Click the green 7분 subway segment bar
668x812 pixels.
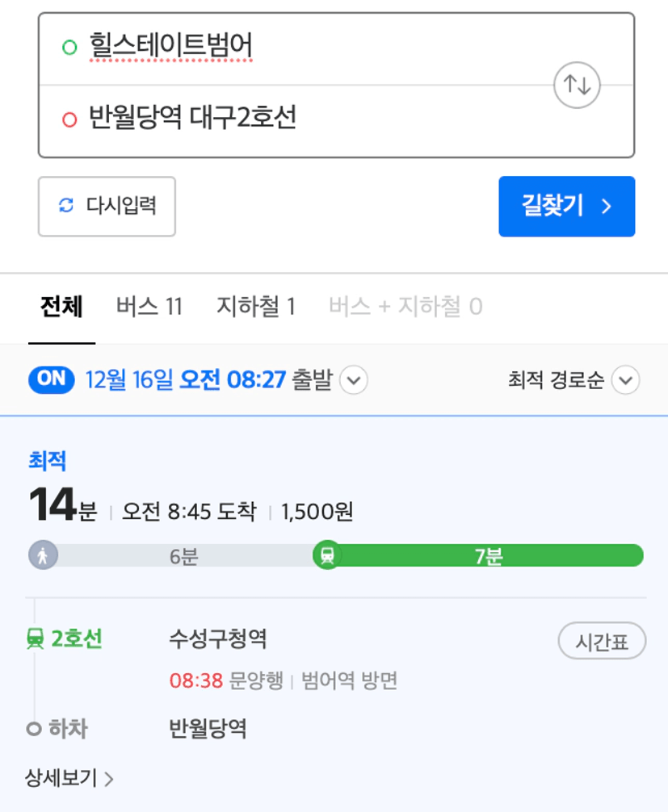point(489,556)
